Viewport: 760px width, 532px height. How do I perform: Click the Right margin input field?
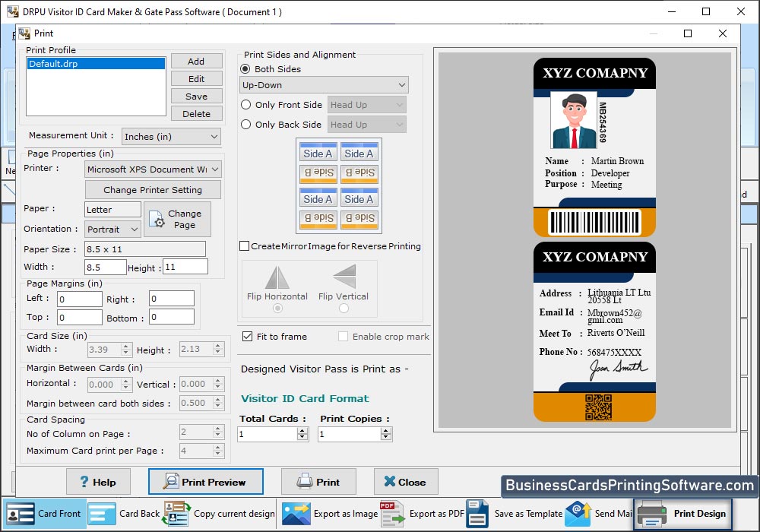172,299
